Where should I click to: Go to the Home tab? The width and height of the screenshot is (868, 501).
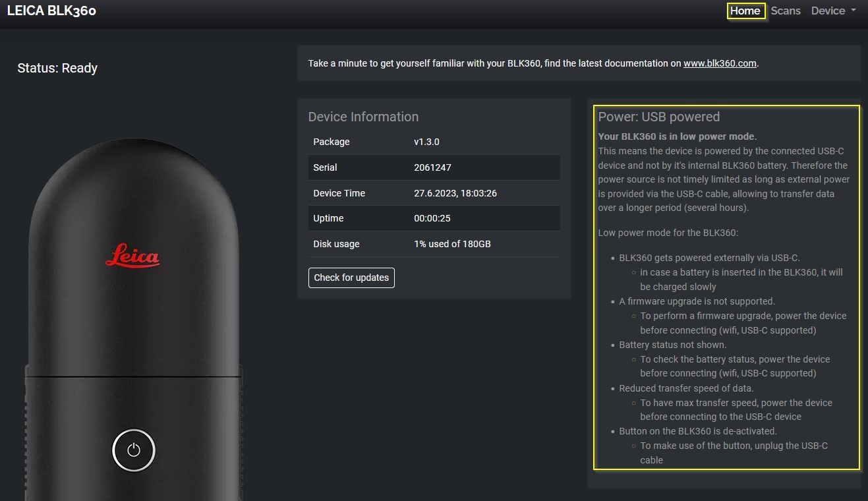tap(745, 11)
